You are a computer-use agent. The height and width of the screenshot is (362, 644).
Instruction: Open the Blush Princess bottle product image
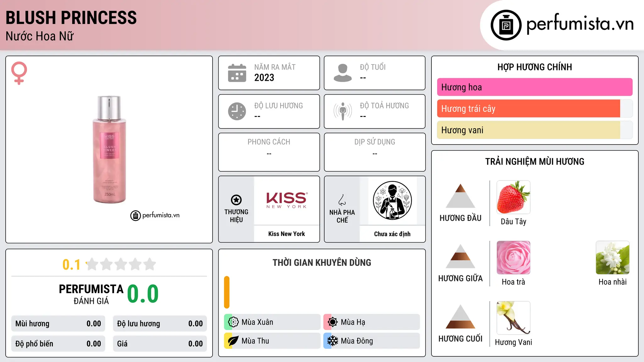109,150
